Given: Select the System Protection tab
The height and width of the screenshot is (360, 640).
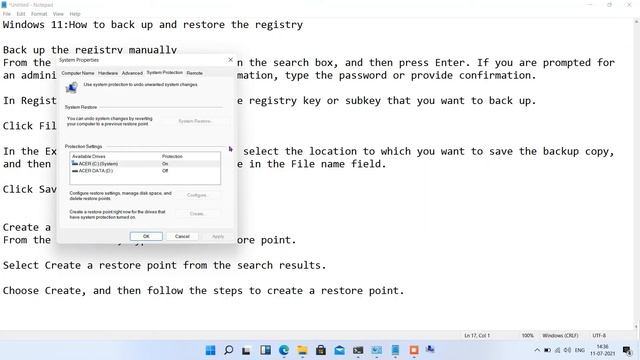Looking at the screenshot, I should (164, 73).
